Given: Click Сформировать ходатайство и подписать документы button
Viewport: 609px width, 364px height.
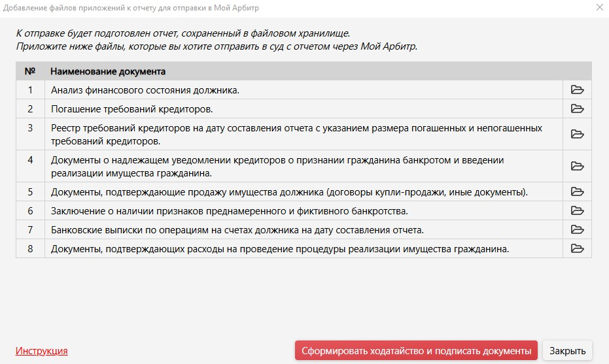Looking at the screenshot, I should point(416,350).
